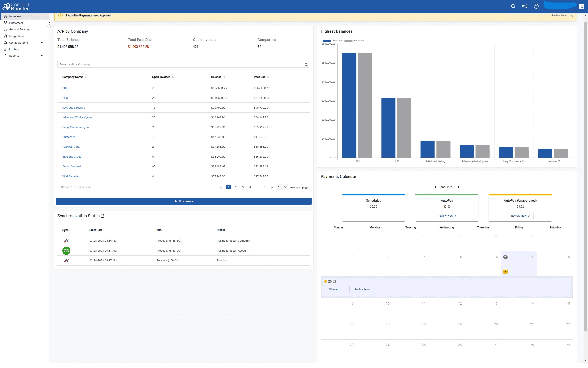Image resolution: width=588 pixels, height=368 pixels.
Task: Go to next month in Payments Calendar
Action: (458, 187)
